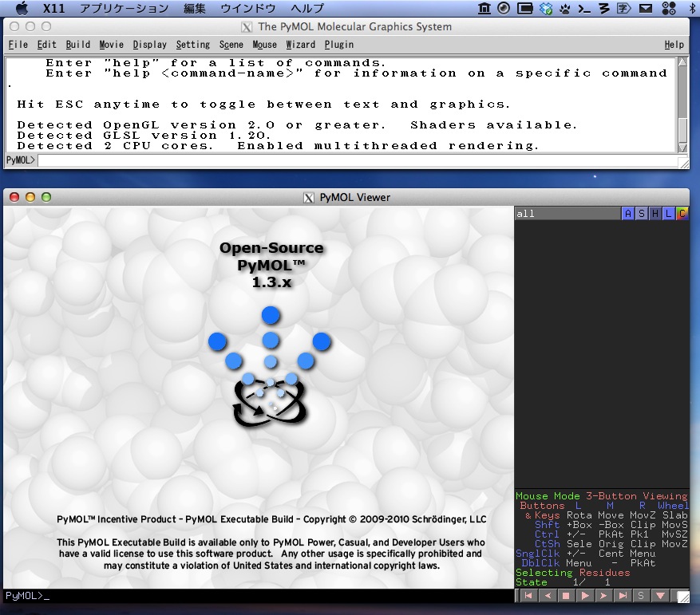Zoom the PyMOL Viewer window with green button

pos(46,197)
